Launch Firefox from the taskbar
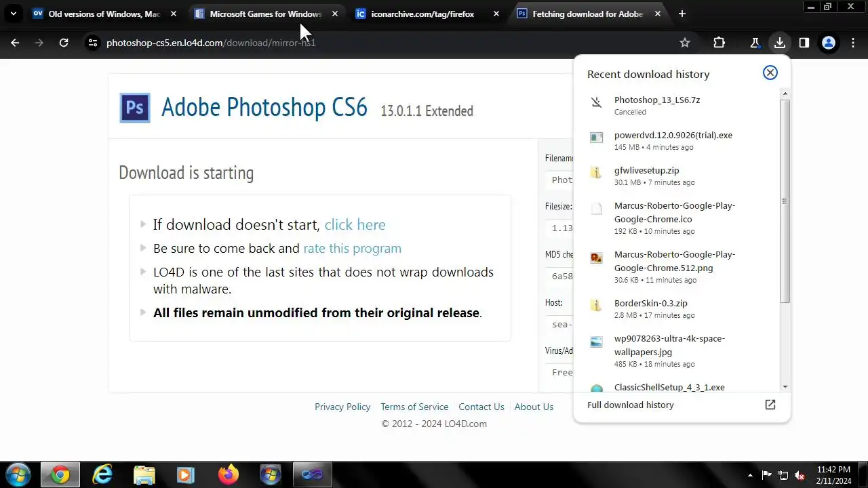Image resolution: width=868 pixels, height=488 pixels. [229, 475]
